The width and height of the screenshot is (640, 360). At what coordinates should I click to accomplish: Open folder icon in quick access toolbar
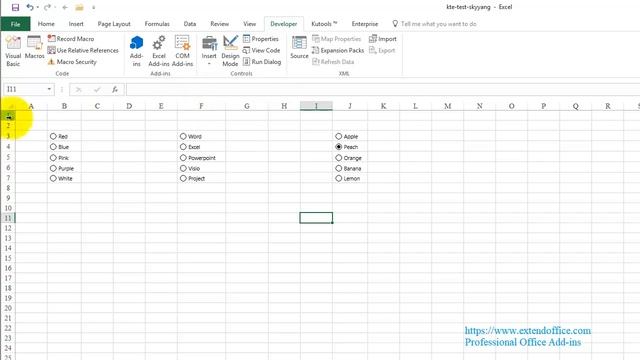[x=79, y=7]
